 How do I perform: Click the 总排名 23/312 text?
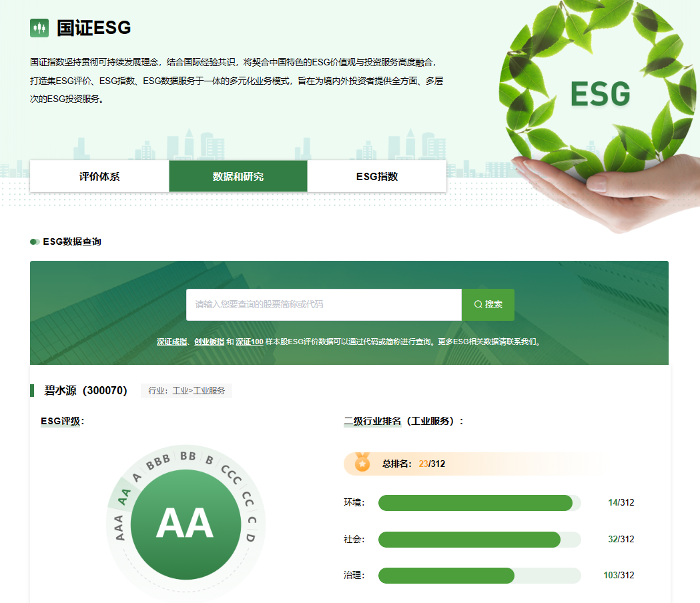(413, 464)
